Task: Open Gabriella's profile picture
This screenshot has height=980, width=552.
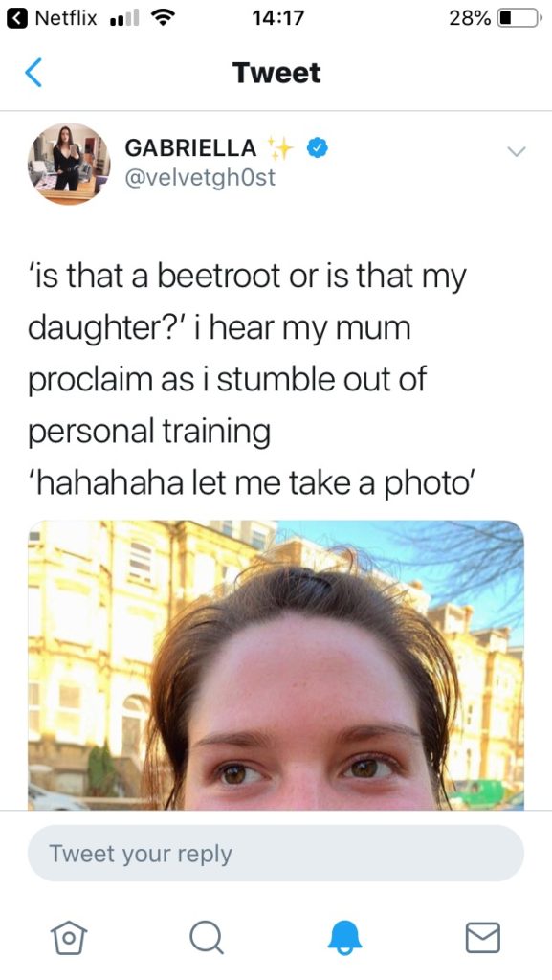Action: pos(69,163)
